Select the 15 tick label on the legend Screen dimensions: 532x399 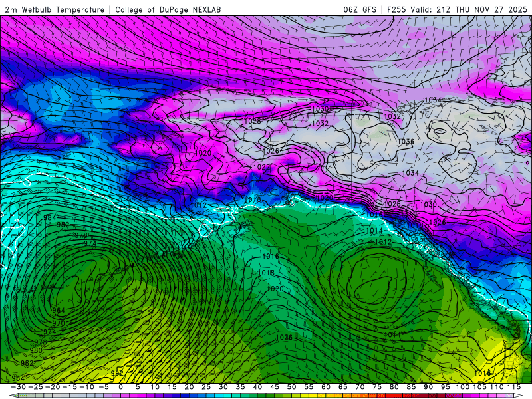(x=172, y=387)
